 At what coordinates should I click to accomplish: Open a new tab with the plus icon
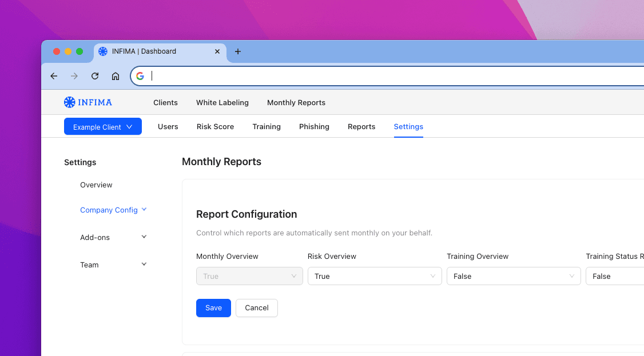coord(238,51)
